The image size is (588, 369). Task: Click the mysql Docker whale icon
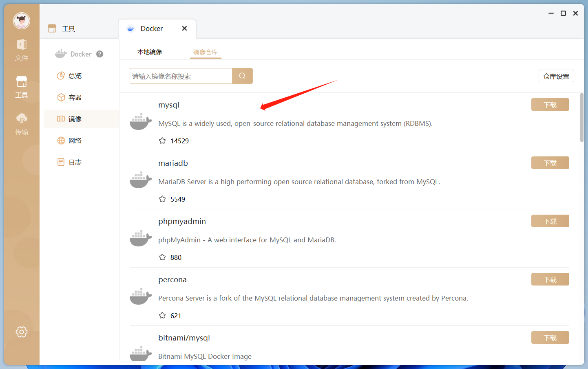click(141, 122)
